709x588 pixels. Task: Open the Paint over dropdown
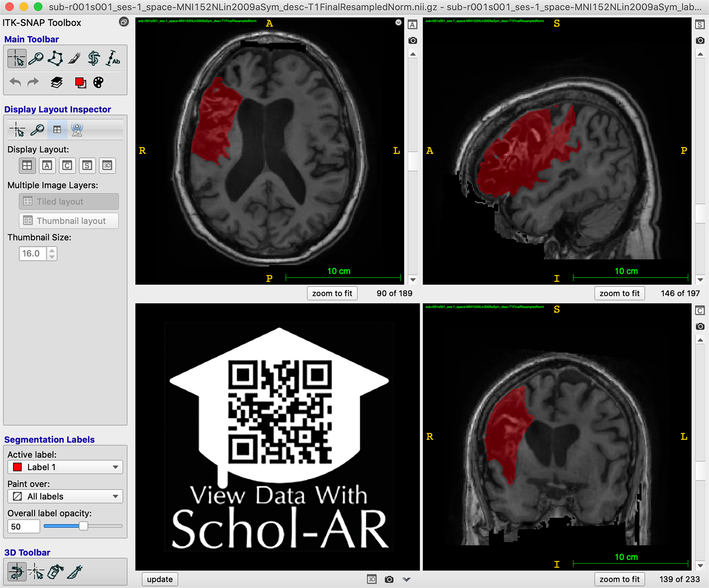point(65,496)
